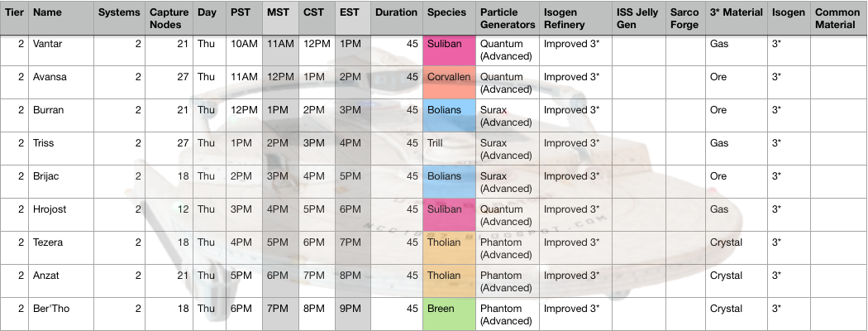
Task: Click the Common Material column header
Action: [x=838, y=19]
